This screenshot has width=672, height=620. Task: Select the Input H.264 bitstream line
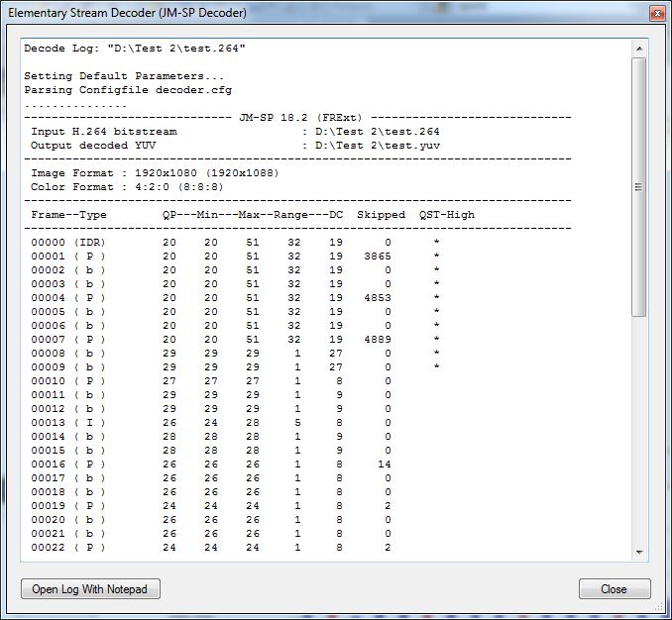coord(235,131)
